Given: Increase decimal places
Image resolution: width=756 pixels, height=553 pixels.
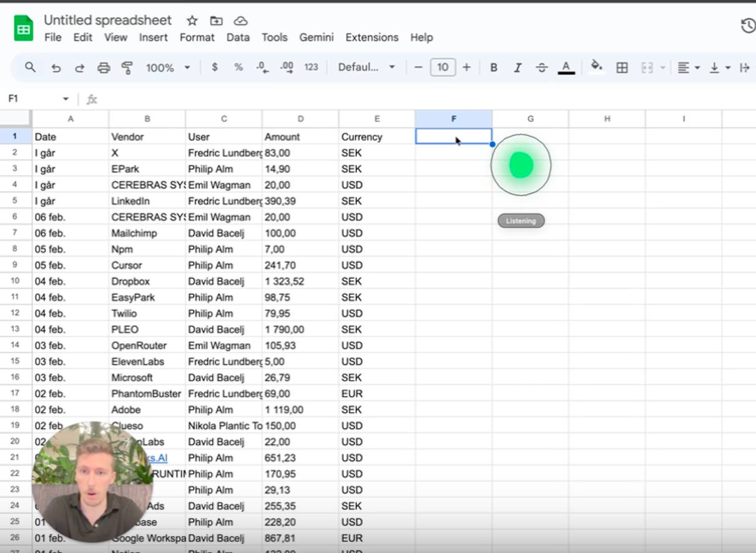Looking at the screenshot, I should 287,67.
